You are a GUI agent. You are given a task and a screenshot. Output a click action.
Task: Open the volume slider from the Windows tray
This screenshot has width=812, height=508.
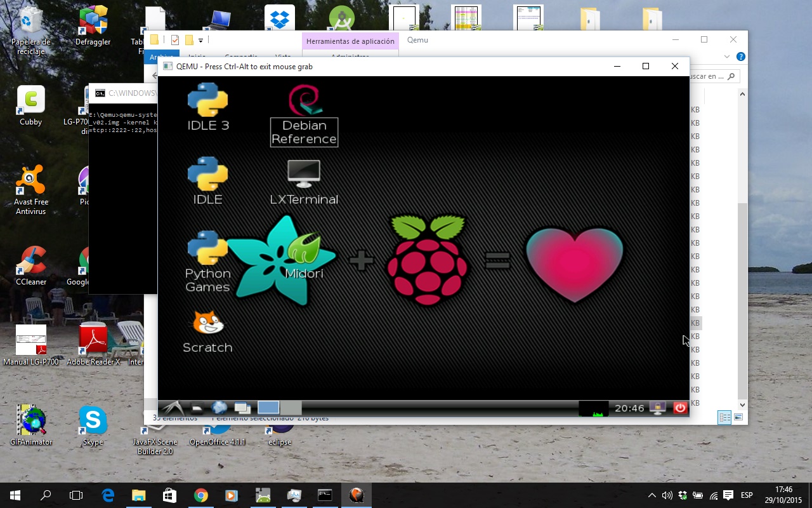click(x=665, y=495)
